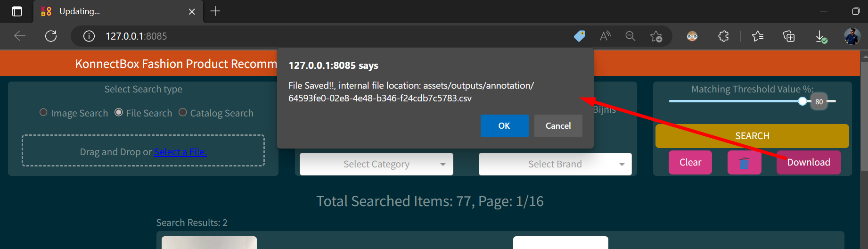
Task: Open browser extensions puzzle icon
Action: tap(723, 36)
